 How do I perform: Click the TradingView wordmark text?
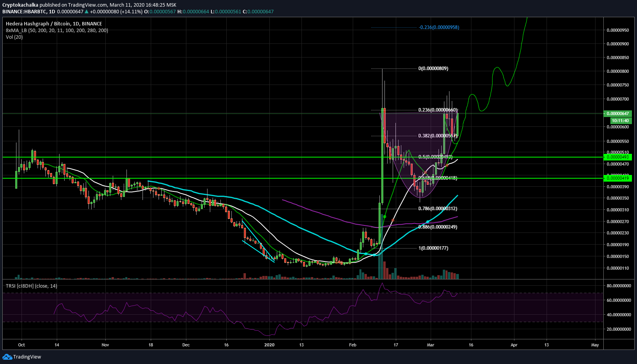click(x=27, y=357)
